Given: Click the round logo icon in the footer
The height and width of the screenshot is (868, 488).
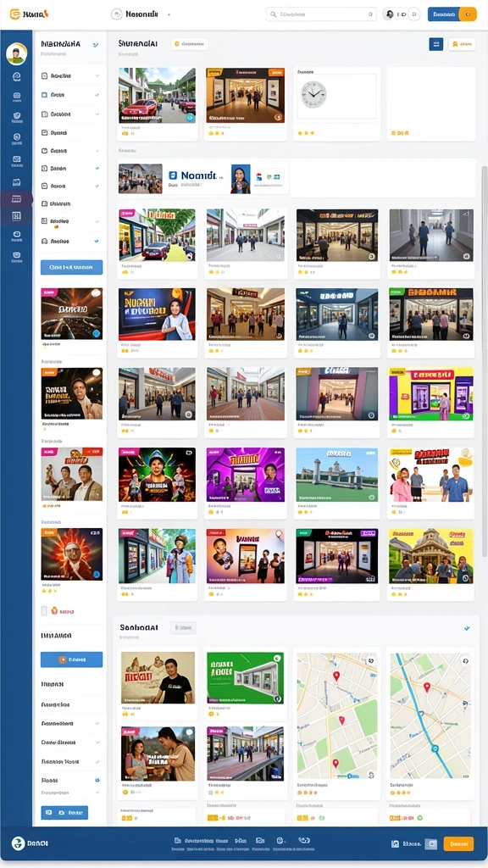Looking at the screenshot, I should pos(18,843).
